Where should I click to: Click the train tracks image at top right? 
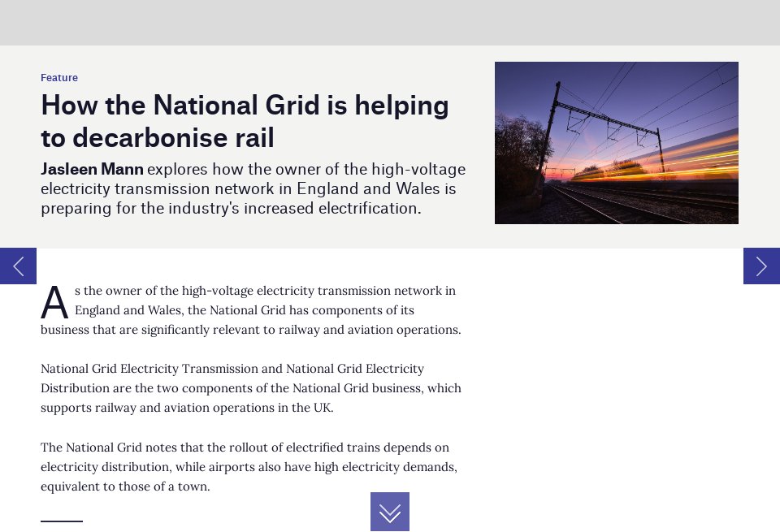616,142
